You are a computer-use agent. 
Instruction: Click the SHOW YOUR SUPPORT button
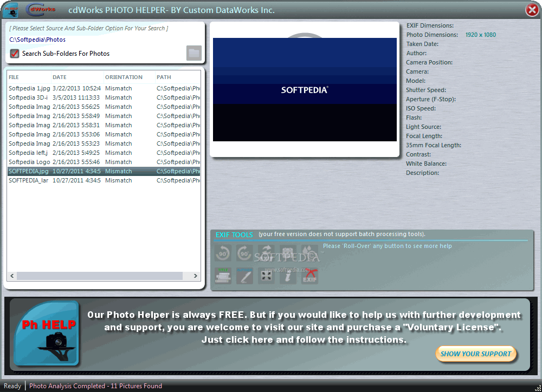tap(476, 354)
